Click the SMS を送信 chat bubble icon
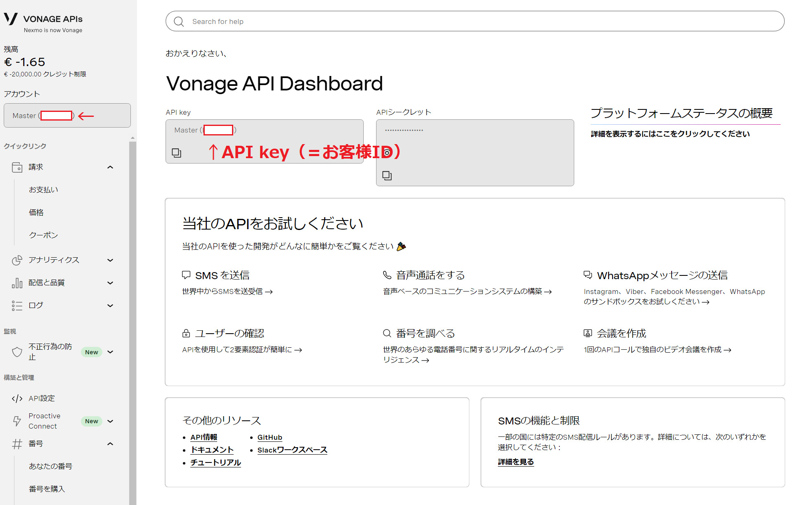Image resolution: width=812 pixels, height=505 pixels. pyautogui.click(x=186, y=275)
